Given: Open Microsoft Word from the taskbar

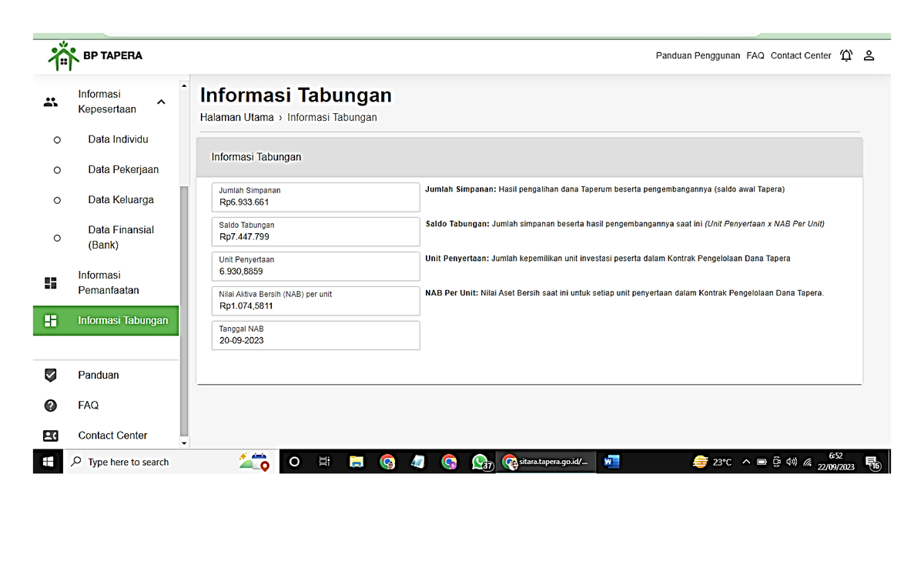Looking at the screenshot, I should [611, 462].
